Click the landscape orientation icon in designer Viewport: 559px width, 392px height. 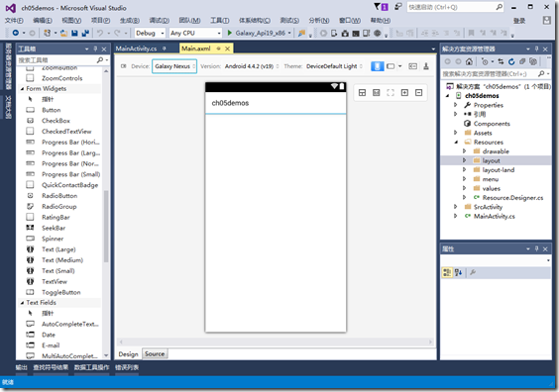[391, 66]
